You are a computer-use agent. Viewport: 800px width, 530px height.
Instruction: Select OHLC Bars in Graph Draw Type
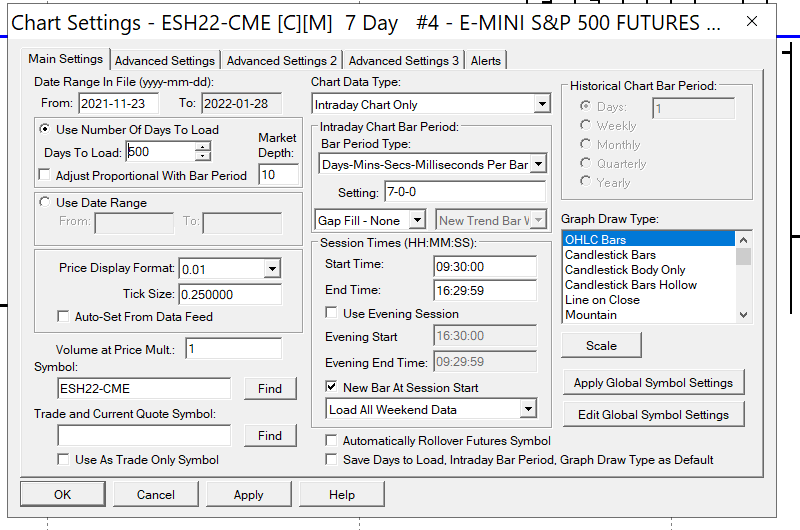click(649, 239)
